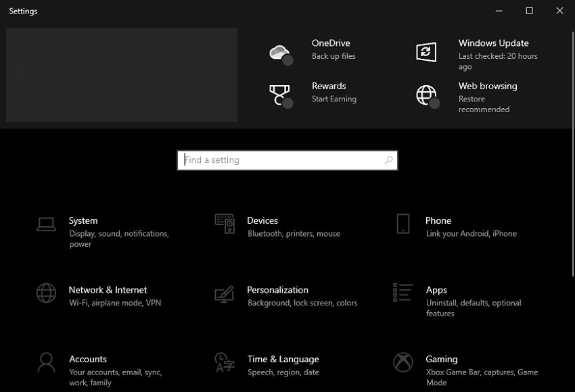Click 'Display, sound, notifications, power' description
The image size is (575, 392).
119,239
